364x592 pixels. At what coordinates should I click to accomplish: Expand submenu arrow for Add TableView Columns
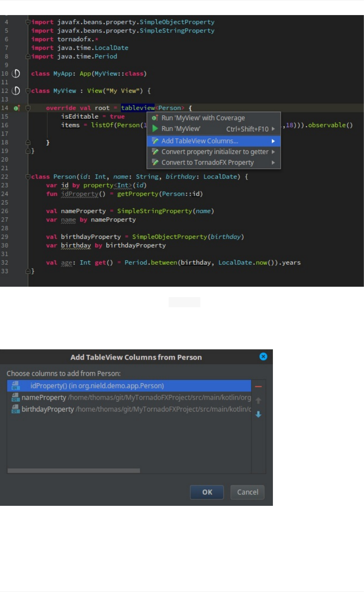(x=273, y=141)
